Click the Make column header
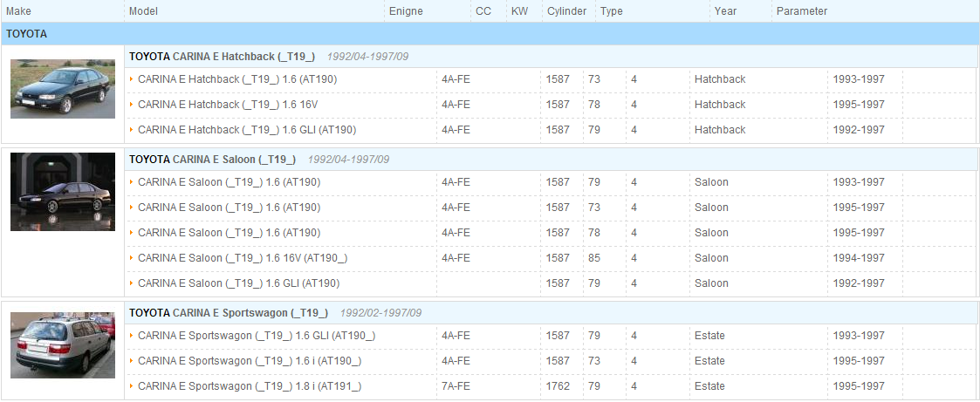This screenshot has width=980, height=402. pos(18,11)
